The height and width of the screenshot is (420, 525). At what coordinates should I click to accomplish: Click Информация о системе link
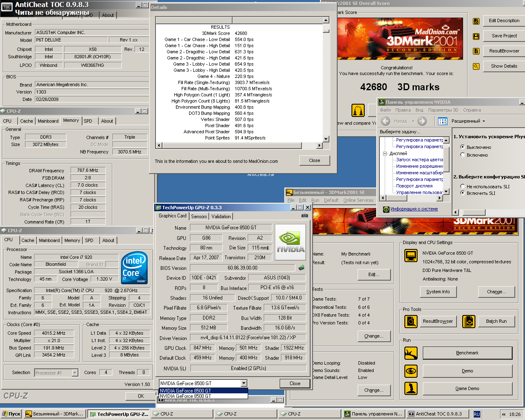point(414,209)
